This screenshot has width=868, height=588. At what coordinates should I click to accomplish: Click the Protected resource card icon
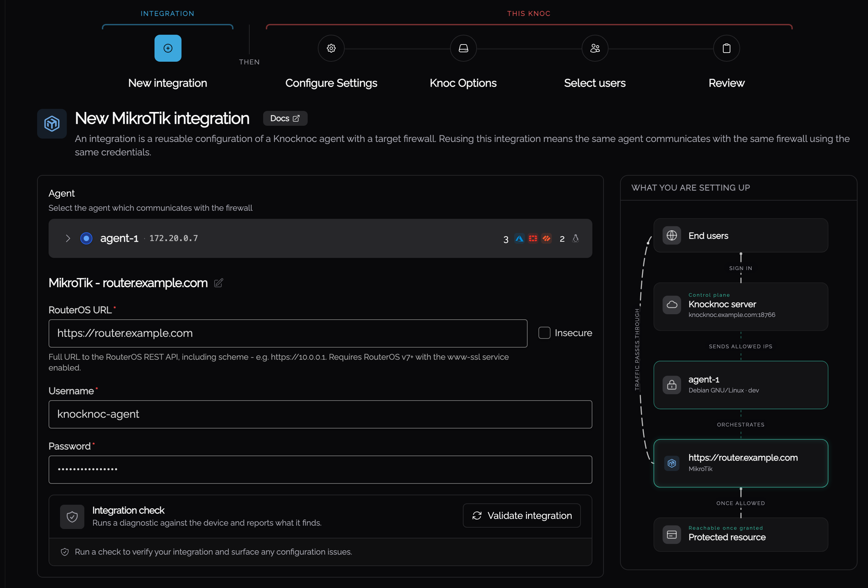click(x=672, y=535)
